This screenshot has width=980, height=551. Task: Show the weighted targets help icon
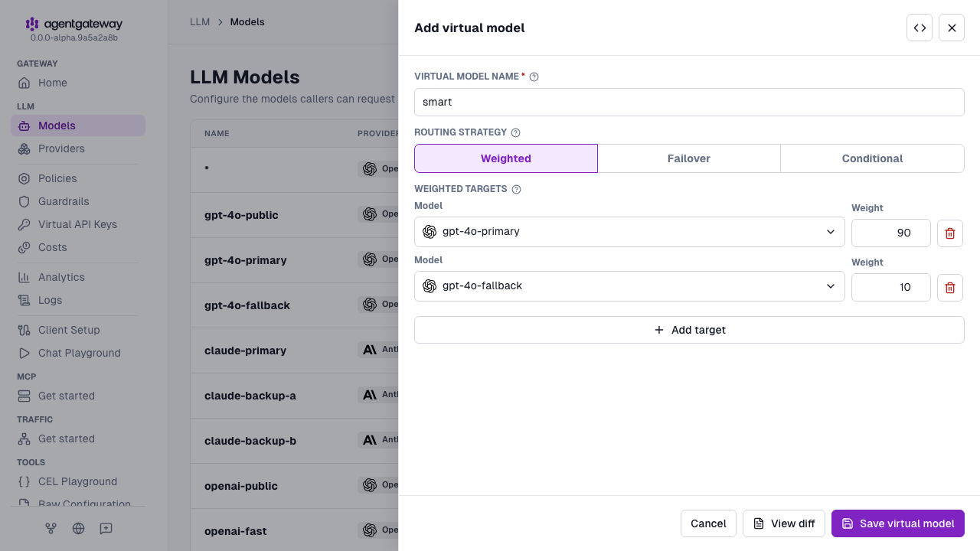click(516, 189)
